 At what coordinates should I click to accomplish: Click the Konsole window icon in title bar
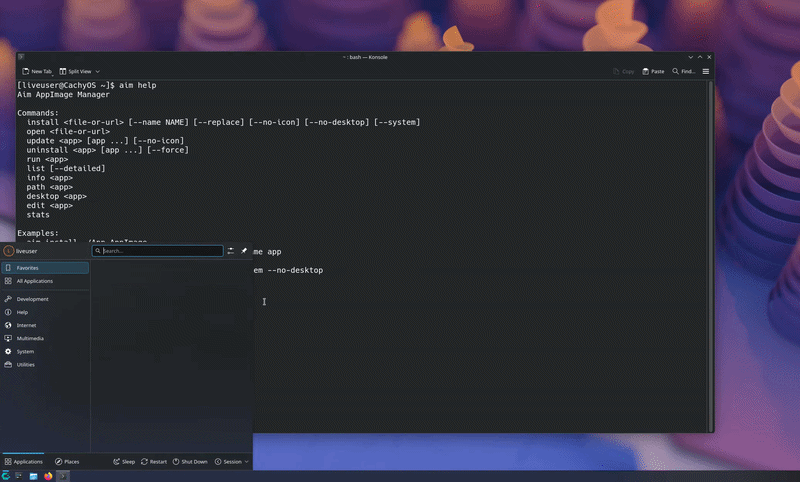point(21,57)
